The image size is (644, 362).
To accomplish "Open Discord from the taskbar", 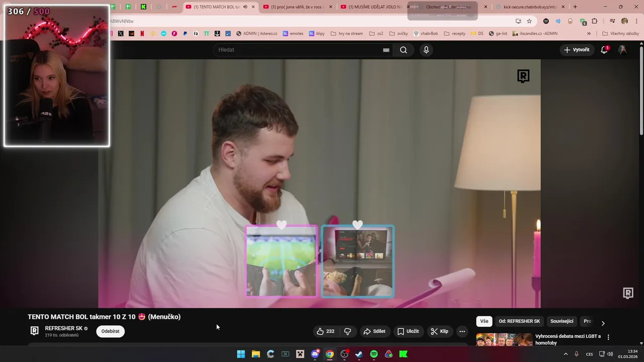I will click(315, 354).
